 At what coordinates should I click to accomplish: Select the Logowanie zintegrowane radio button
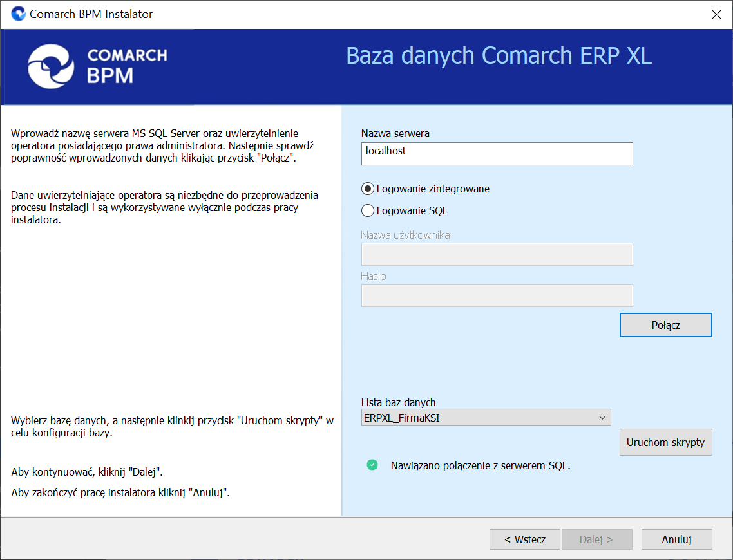click(x=368, y=189)
